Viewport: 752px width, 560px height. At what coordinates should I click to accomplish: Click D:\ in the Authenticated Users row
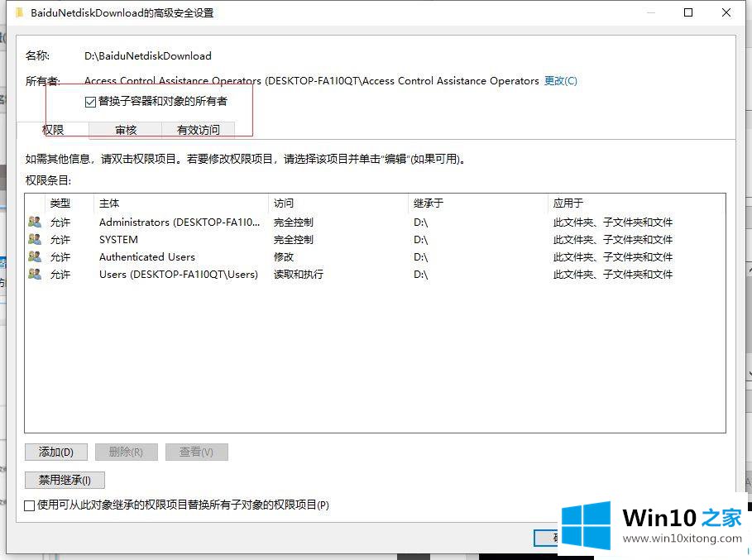[x=420, y=257]
